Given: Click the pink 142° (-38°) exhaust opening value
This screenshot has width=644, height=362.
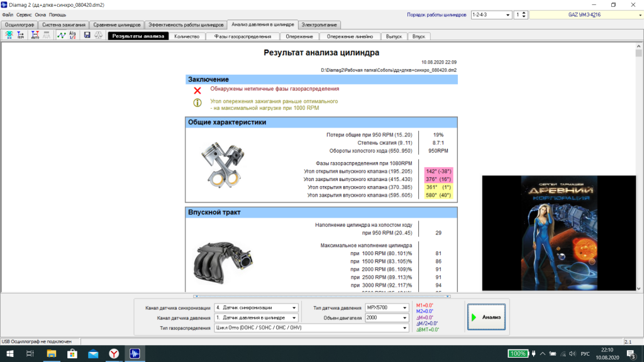Looking at the screenshot, I should pos(438,171).
